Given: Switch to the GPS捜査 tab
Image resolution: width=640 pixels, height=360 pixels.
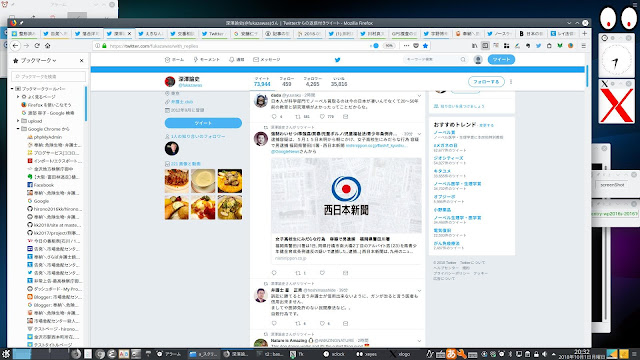Looking at the screenshot, I should pos(403,33).
